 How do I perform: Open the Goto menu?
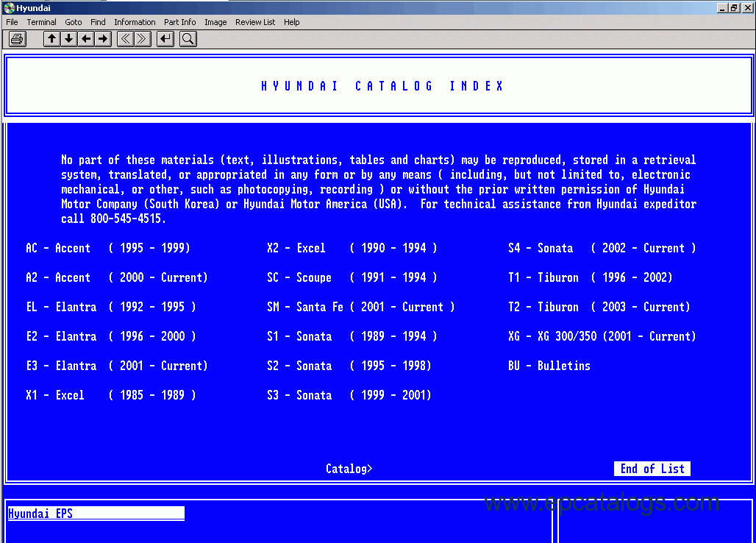click(74, 22)
